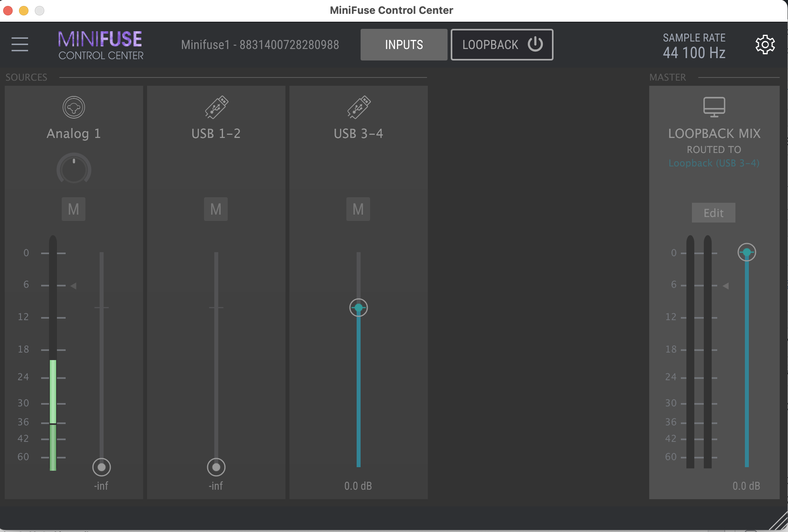Click the Minifuse1 device serial text

[x=260, y=45]
